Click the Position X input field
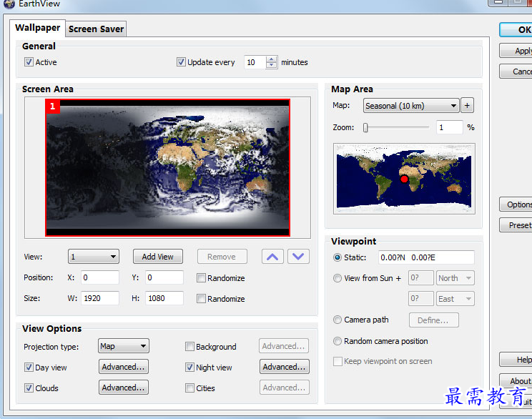 pyautogui.click(x=100, y=277)
